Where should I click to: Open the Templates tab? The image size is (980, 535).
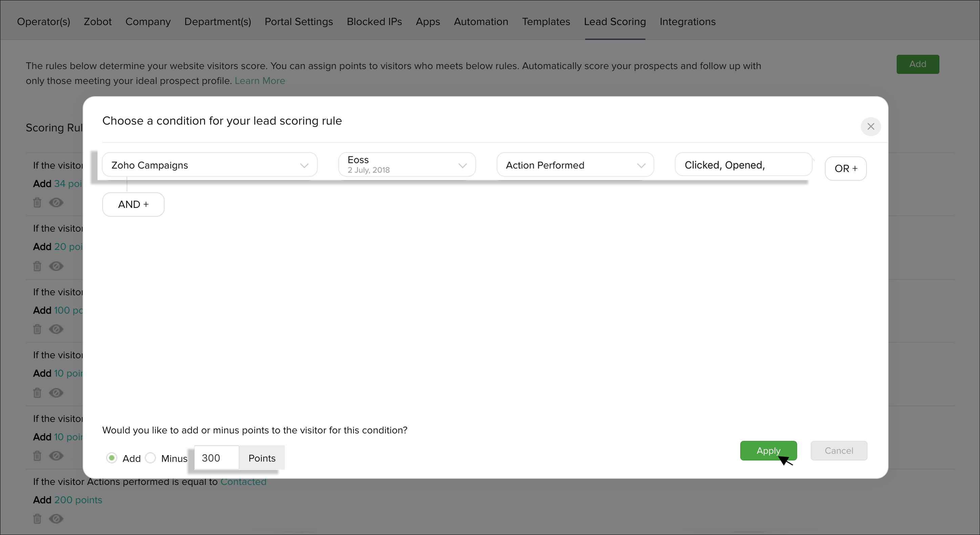point(546,22)
